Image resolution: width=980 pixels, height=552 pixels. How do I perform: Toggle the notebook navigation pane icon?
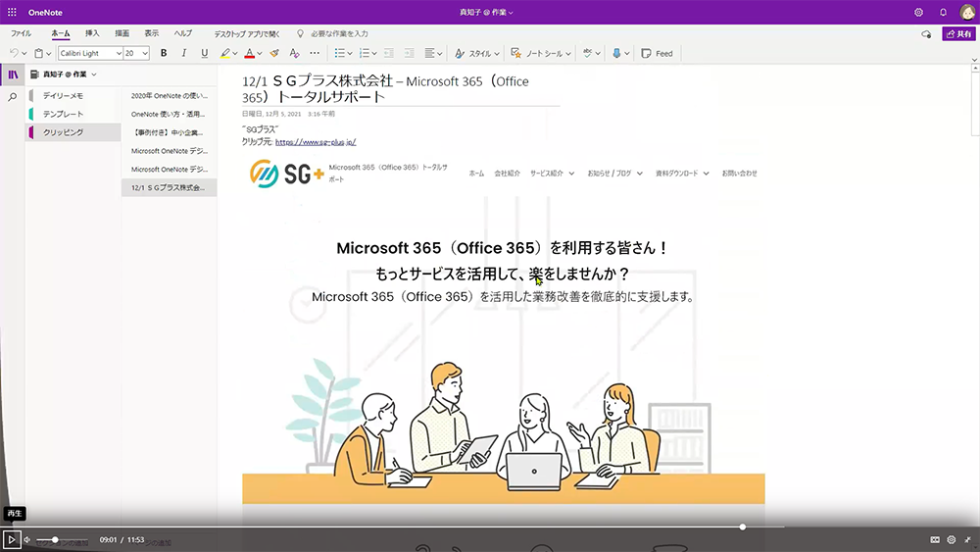pos(13,75)
